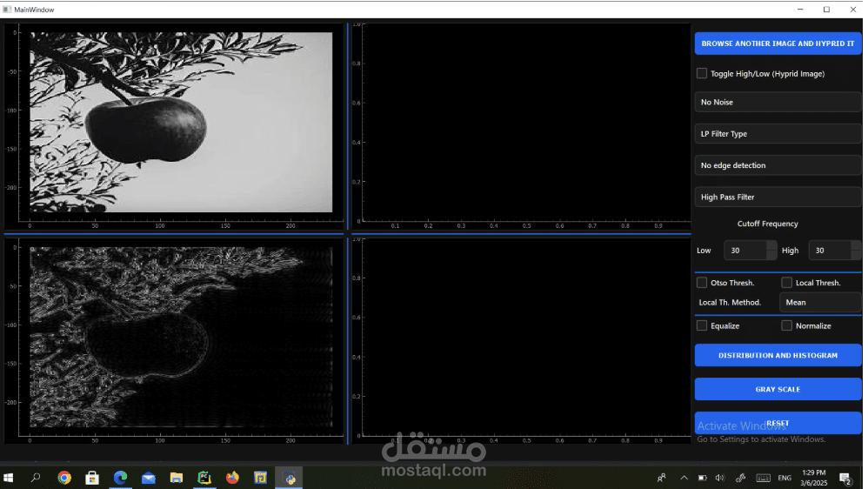This screenshot has height=489, width=868.
Task: Click the empty top-right plot area
Action: coord(526,123)
